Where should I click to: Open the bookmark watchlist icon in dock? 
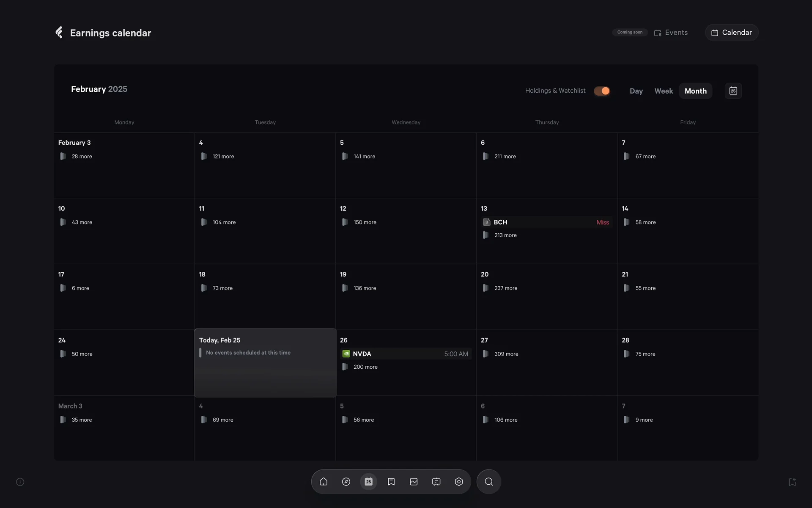tap(391, 482)
